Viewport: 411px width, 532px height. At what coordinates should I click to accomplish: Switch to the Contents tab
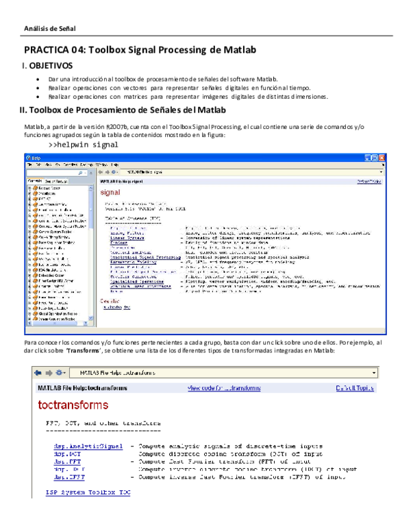coord(34,181)
